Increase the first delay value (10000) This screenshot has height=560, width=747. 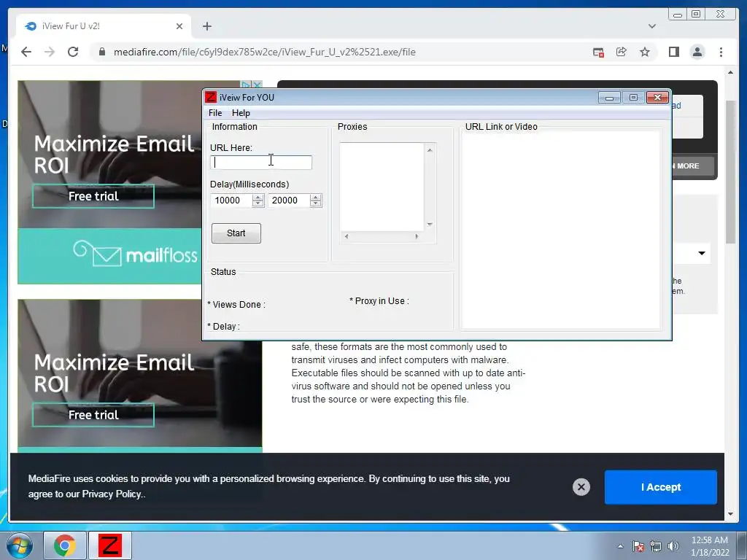click(x=258, y=197)
